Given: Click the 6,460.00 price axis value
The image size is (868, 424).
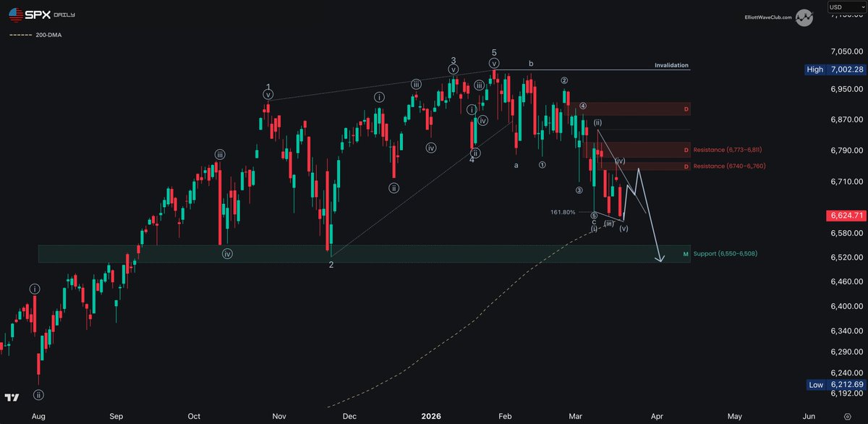Looking at the screenshot, I should (x=846, y=281).
